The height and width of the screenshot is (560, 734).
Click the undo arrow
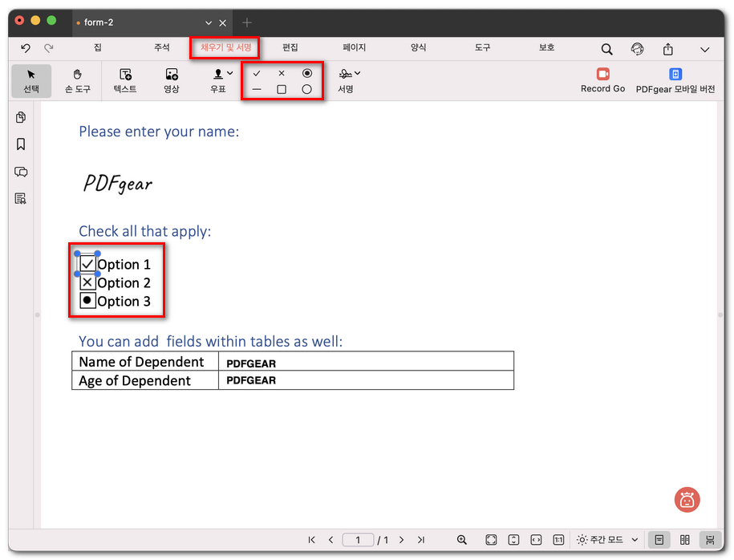coord(26,49)
